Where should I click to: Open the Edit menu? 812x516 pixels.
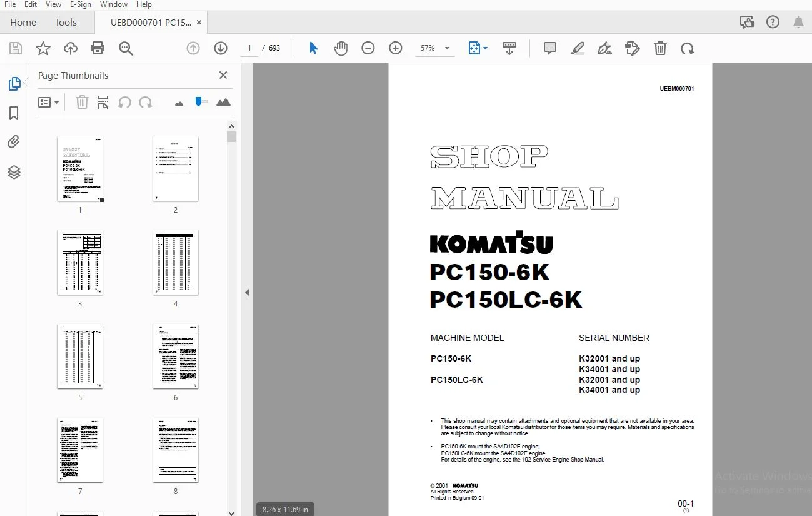pyautogui.click(x=31, y=4)
